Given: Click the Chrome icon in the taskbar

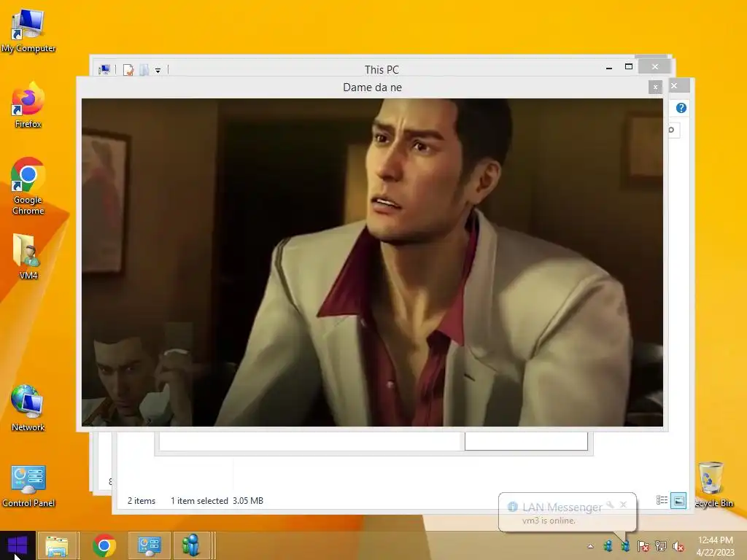Looking at the screenshot, I should coord(104,545).
